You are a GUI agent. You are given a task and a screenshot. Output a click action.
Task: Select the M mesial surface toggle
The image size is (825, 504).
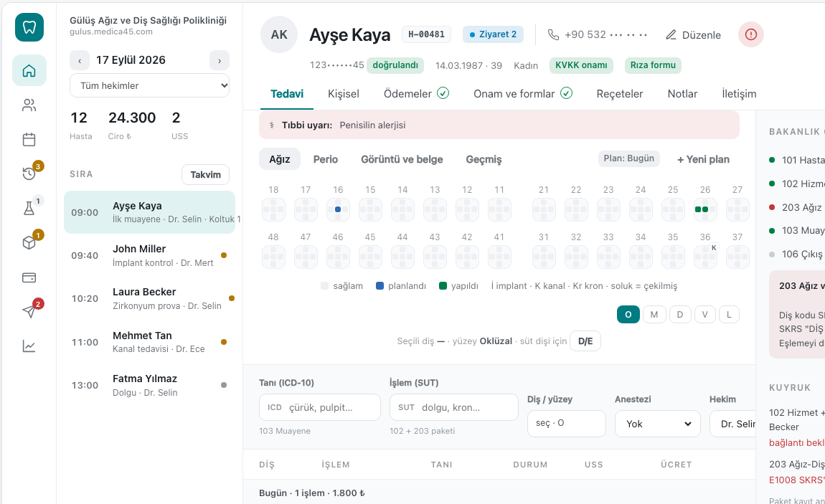click(654, 314)
